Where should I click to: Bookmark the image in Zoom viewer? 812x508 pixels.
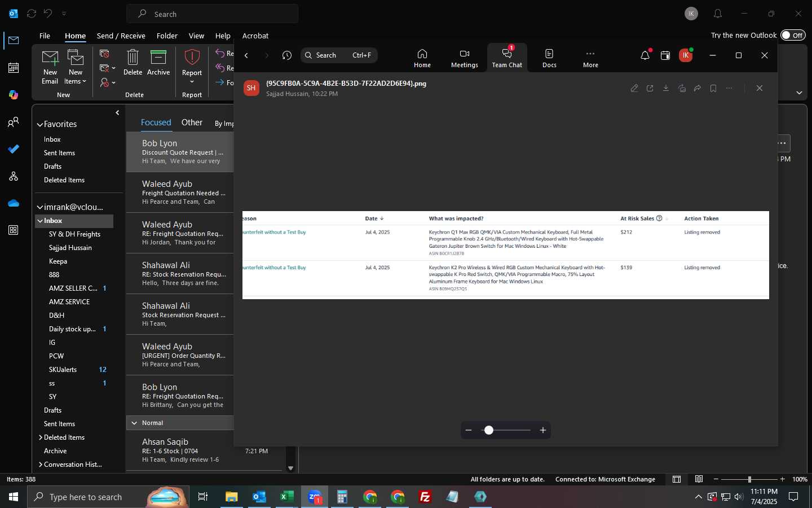(x=713, y=88)
